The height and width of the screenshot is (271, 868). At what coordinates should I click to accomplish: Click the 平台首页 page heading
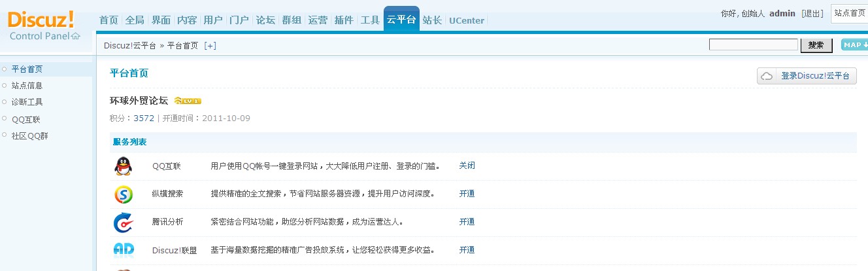point(129,73)
